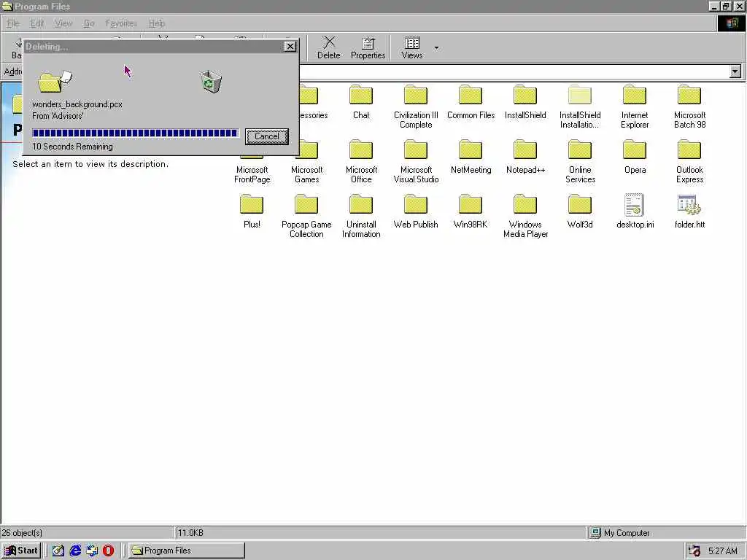Select the NetMeeting folder
Viewport: 747px width, 560px height.
[471, 157]
